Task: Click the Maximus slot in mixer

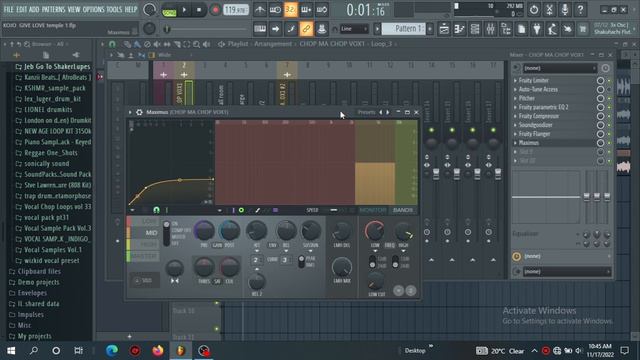Action: [554, 143]
